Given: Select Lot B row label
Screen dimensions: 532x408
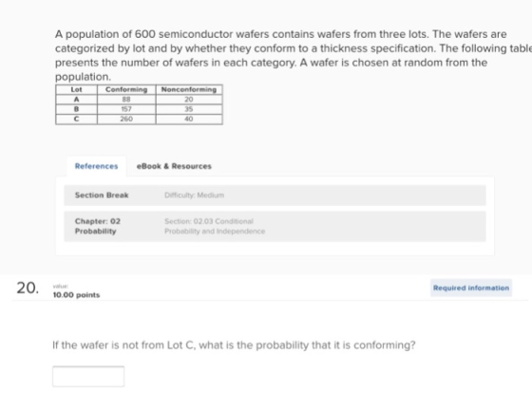Looking at the screenshot, I should coord(76,109).
